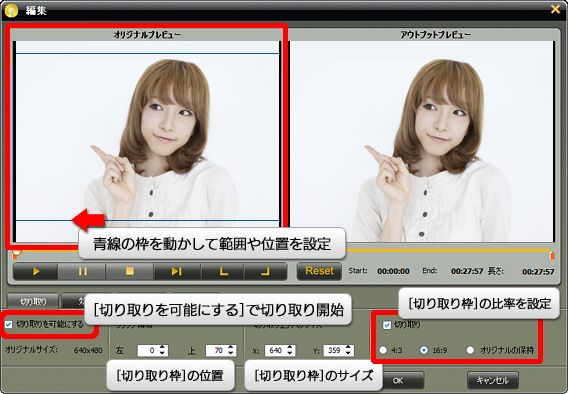This screenshot has width=568, height=394.
Task: Set the trim start bracket marker
Action: [x=223, y=271]
